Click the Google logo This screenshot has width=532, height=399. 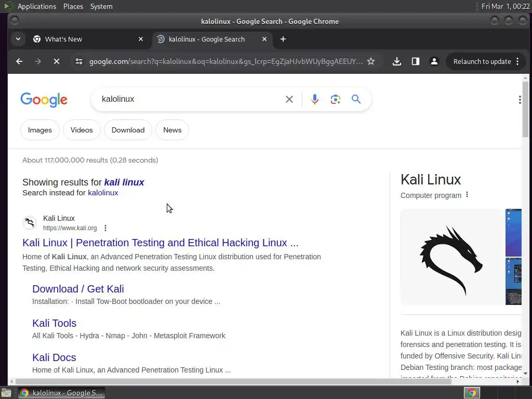tap(44, 100)
